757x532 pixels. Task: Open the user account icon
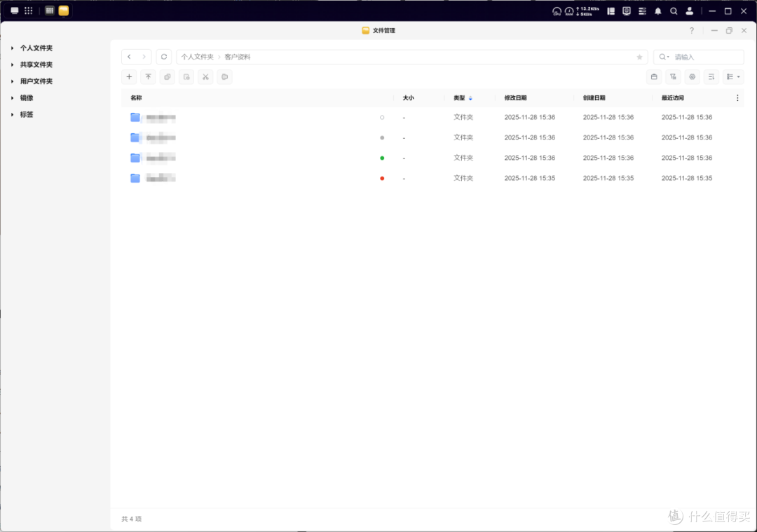[x=690, y=11]
